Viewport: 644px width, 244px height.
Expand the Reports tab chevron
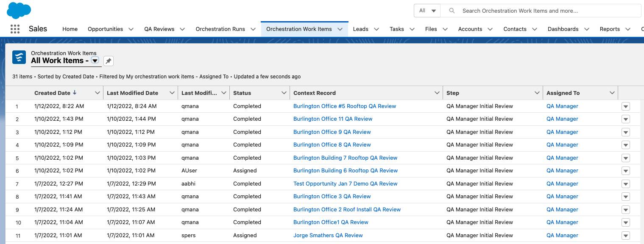pyautogui.click(x=628, y=29)
